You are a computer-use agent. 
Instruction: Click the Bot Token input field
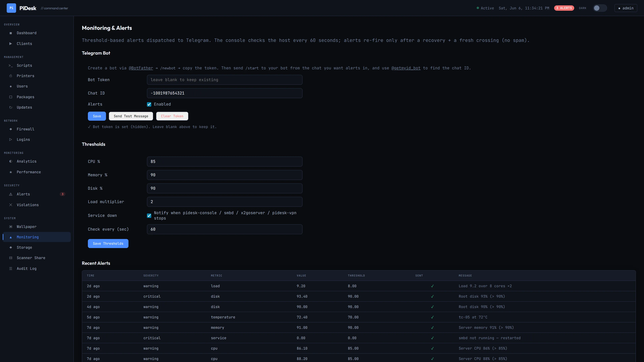[x=225, y=80]
